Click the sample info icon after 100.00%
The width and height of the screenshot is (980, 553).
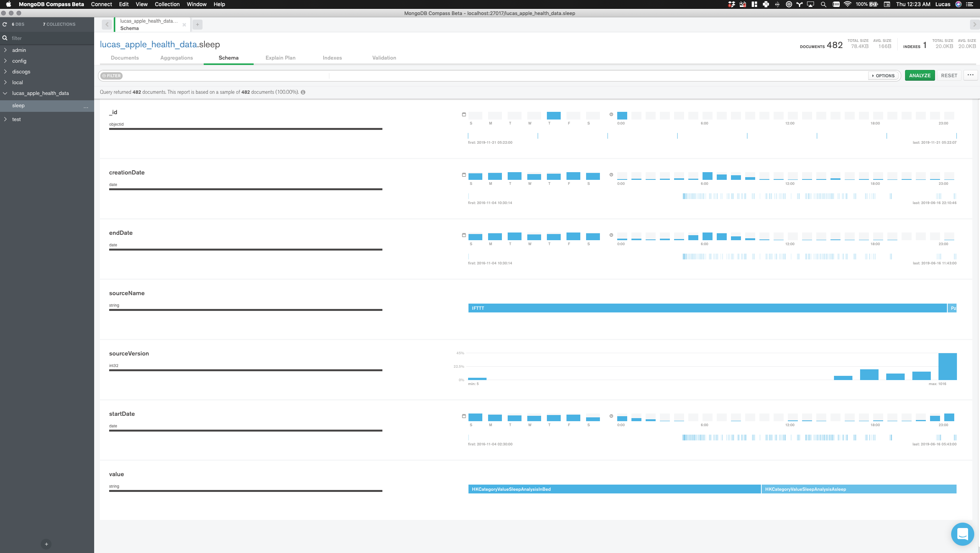point(303,92)
